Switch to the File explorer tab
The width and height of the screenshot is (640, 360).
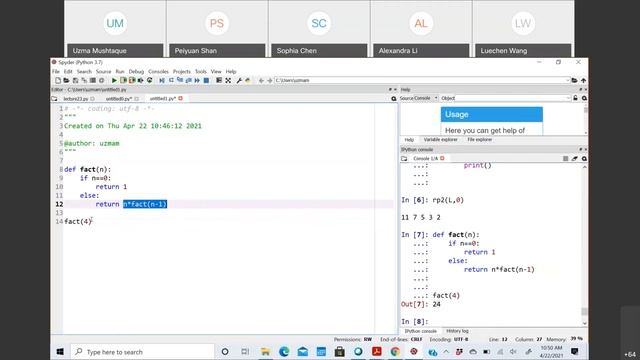[x=480, y=140]
